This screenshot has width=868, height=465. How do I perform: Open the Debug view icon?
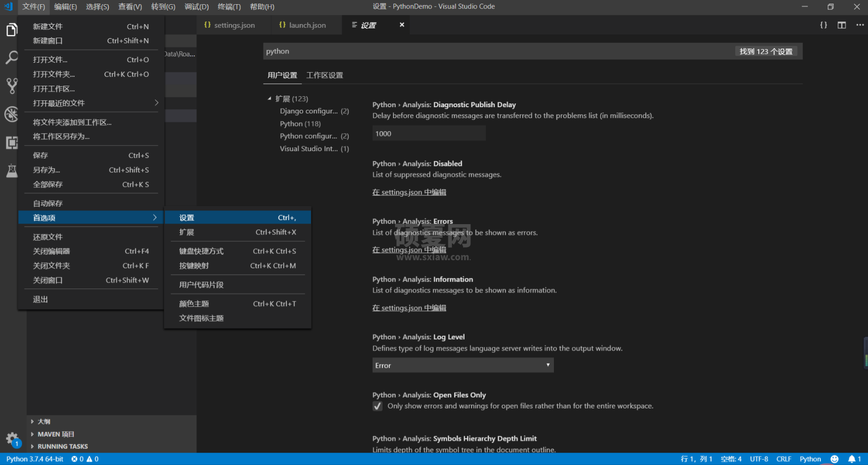coord(11,114)
